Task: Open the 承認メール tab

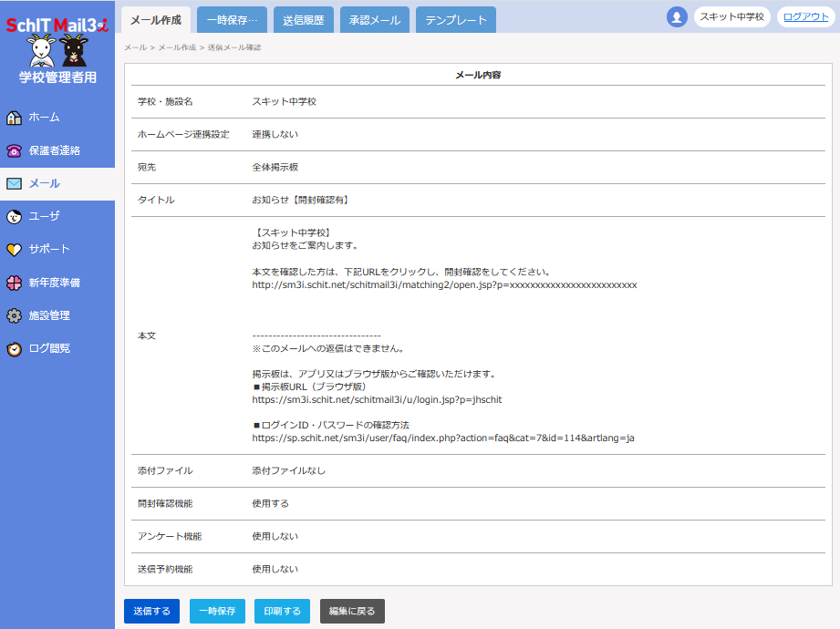Action: point(374,20)
